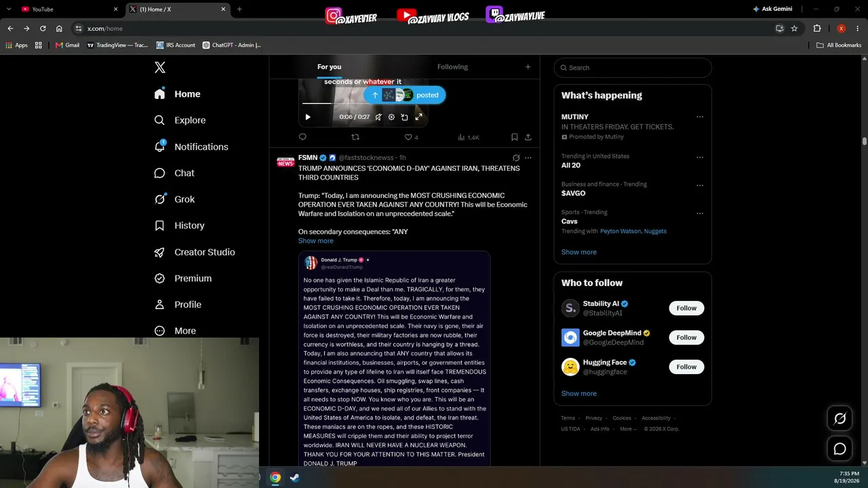Image resolution: width=868 pixels, height=488 pixels.
Task: Play the video in the top post
Action: tap(308, 117)
